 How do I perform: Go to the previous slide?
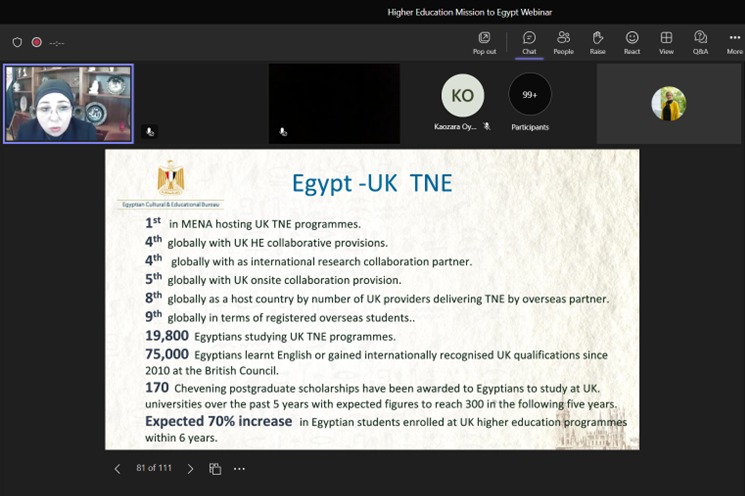pos(117,469)
